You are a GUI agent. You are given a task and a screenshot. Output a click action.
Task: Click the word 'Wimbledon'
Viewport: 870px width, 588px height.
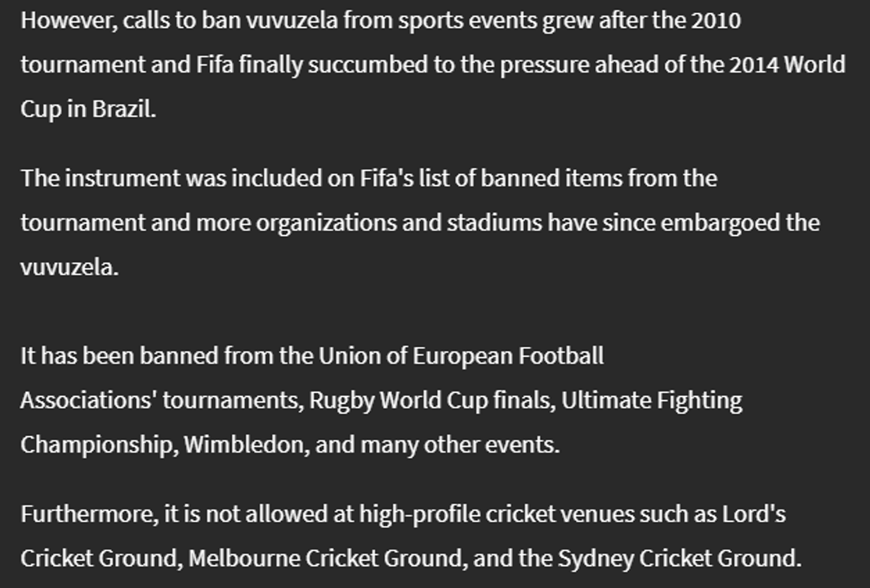pos(247,445)
